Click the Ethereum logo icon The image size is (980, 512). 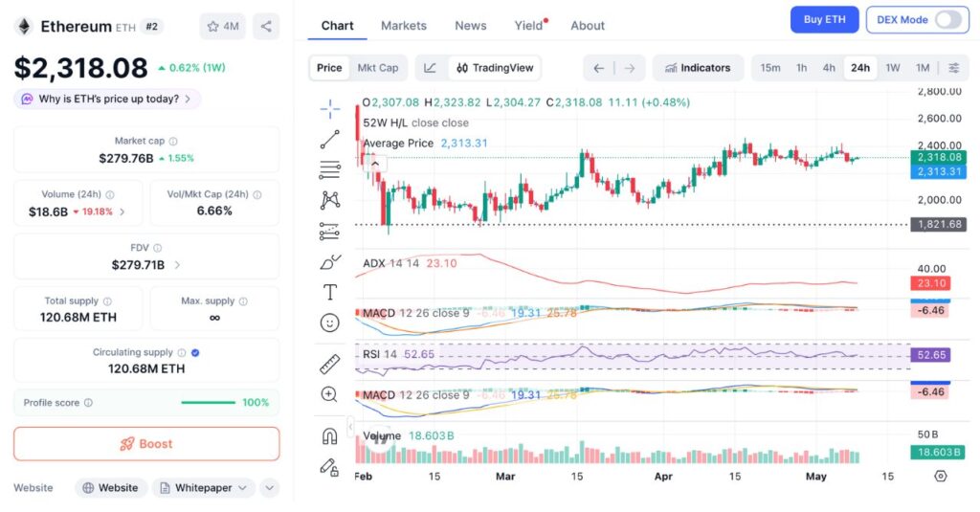pyautogui.click(x=24, y=26)
